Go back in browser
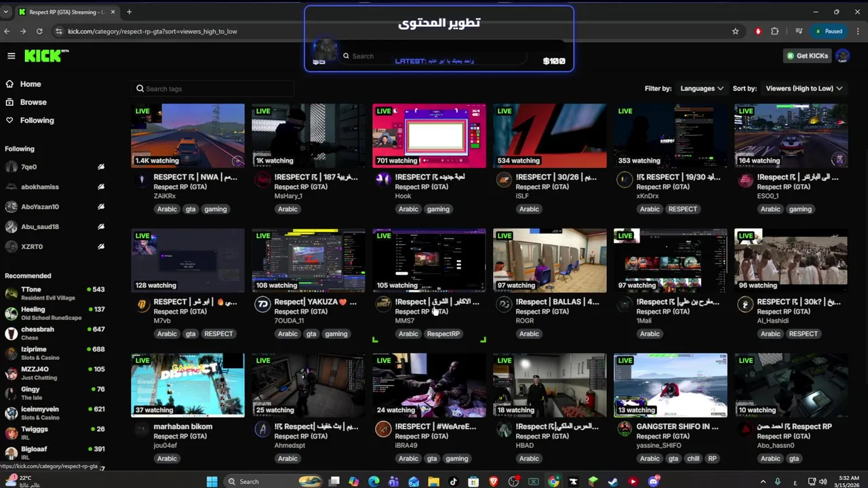The width and height of the screenshot is (868, 488). (x=7, y=31)
